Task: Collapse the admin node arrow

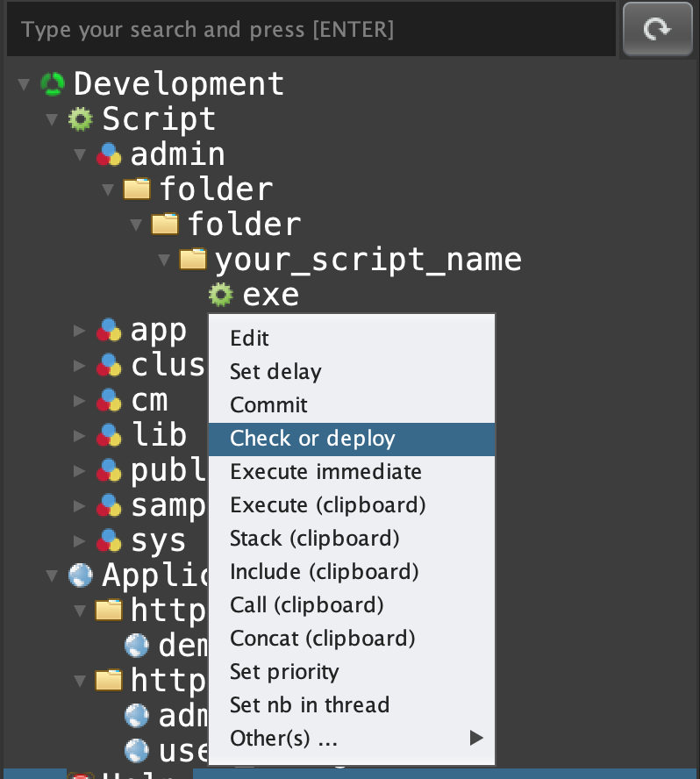Action: point(80,154)
